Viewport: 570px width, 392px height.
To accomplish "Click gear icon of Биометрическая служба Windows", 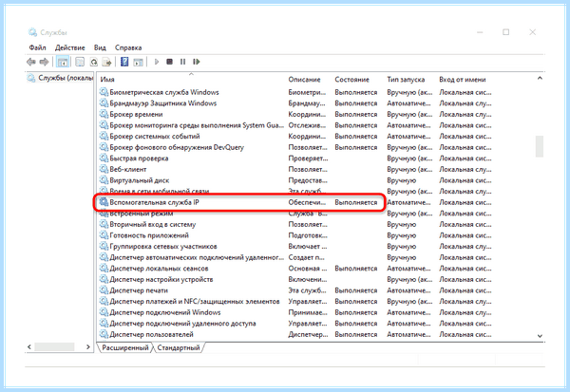I will pyautogui.click(x=104, y=92).
